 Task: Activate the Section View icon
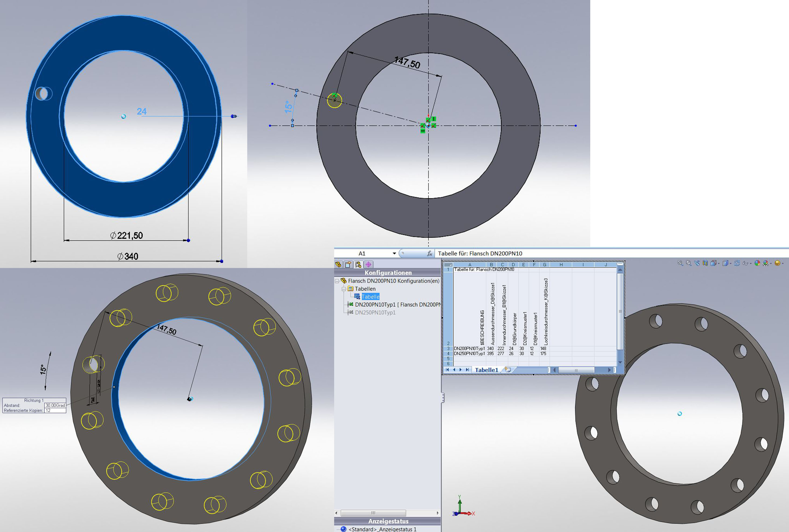[705, 263]
